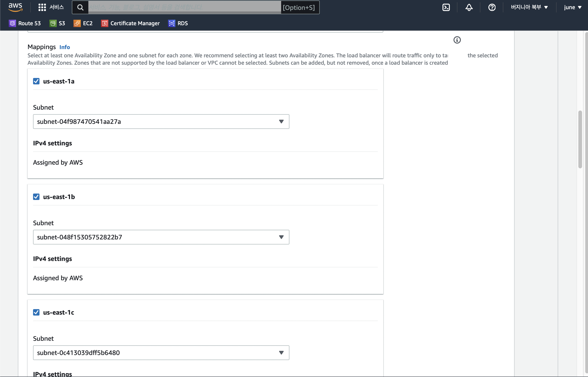Open the june account menu
588x377 pixels.
coord(573,7)
